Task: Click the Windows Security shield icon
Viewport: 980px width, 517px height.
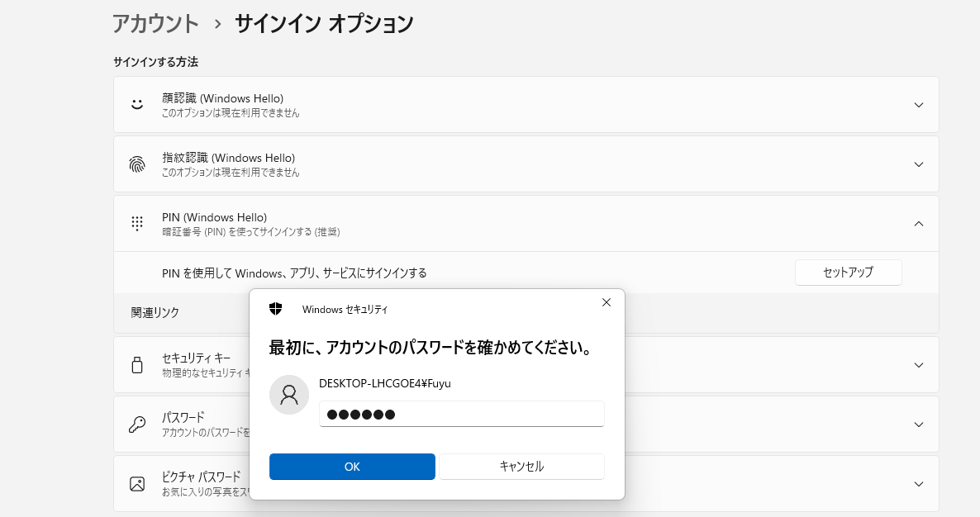Action: [x=276, y=308]
